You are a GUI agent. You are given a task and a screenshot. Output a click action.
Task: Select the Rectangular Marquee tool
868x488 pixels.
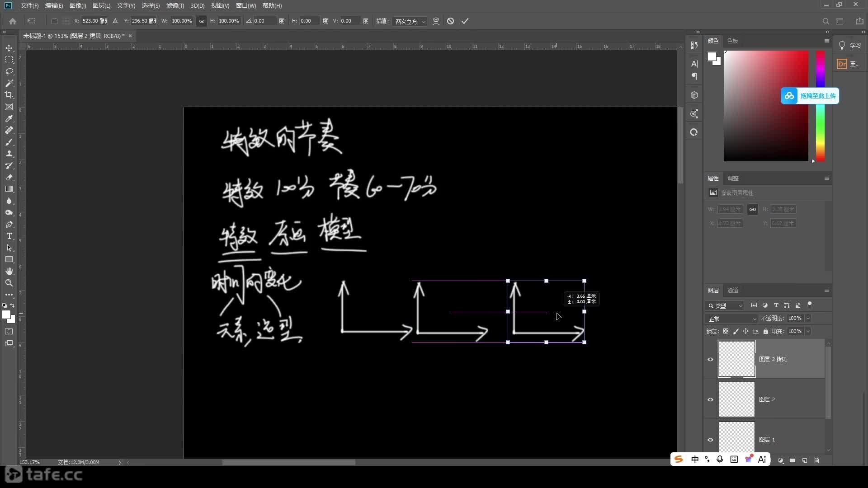[x=9, y=60]
